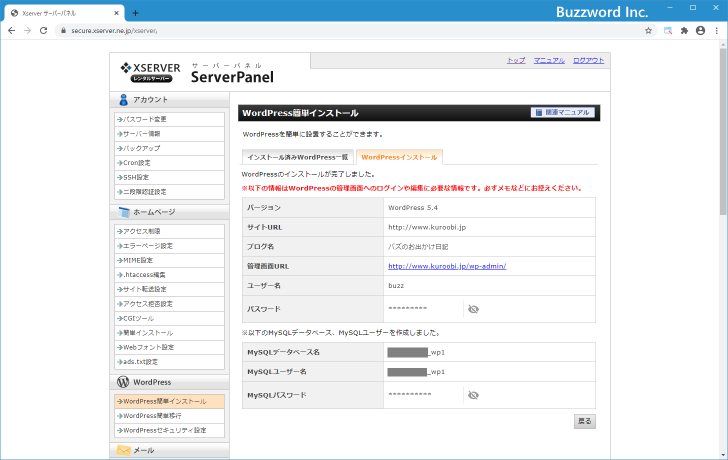Click the XSERVER logo
The image size is (728, 460).
coord(150,72)
